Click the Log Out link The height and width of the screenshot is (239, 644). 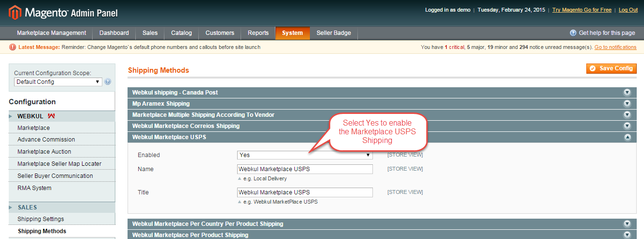[628, 10]
